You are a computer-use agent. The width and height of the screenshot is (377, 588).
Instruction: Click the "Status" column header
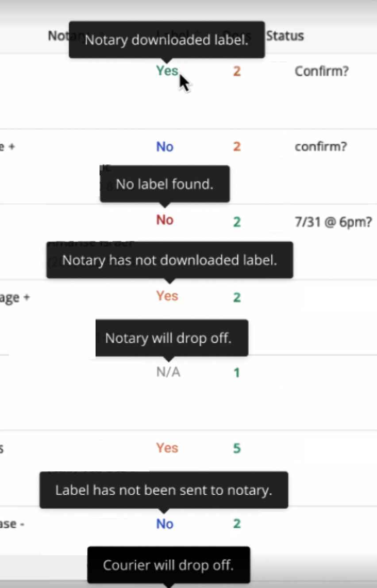(285, 36)
